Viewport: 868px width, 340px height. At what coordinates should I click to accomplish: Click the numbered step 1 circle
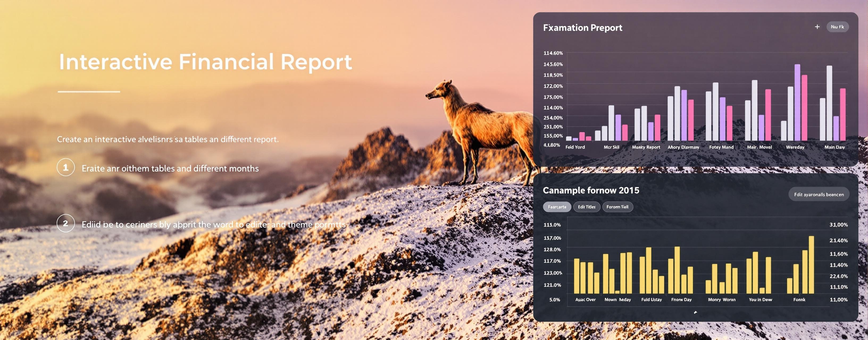[66, 167]
